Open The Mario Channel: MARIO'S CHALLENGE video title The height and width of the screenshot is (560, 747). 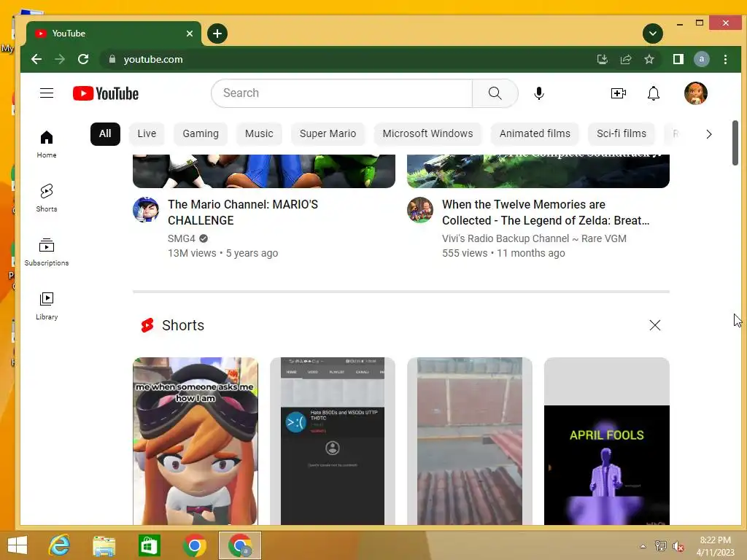pyautogui.click(x=243, y=212)
